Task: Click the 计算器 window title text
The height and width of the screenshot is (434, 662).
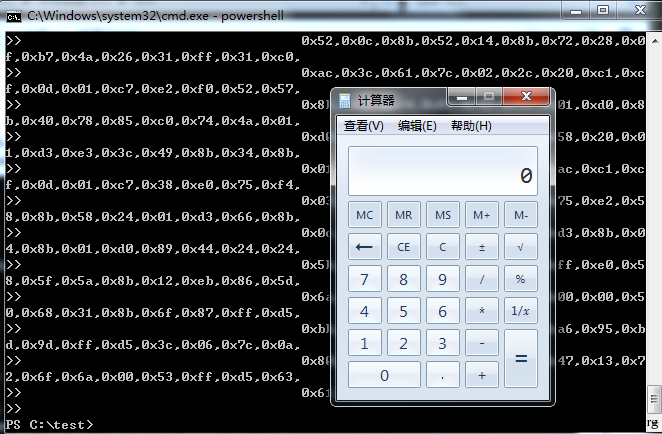Action: point(376,101)
